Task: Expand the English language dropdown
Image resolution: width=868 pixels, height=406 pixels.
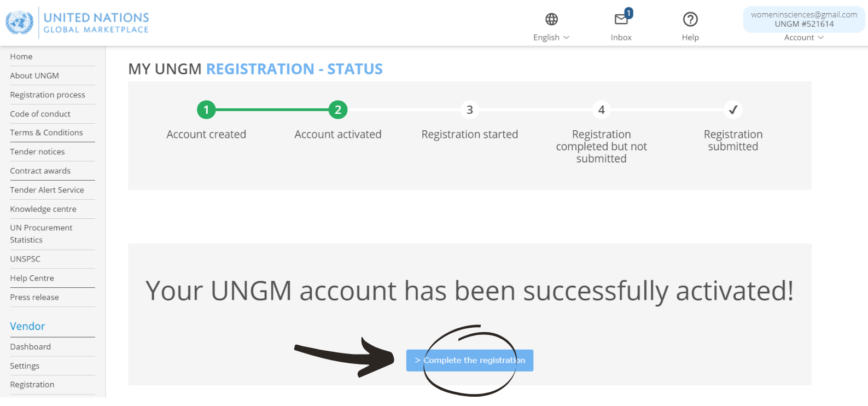Action: click(x=551, y=37)
